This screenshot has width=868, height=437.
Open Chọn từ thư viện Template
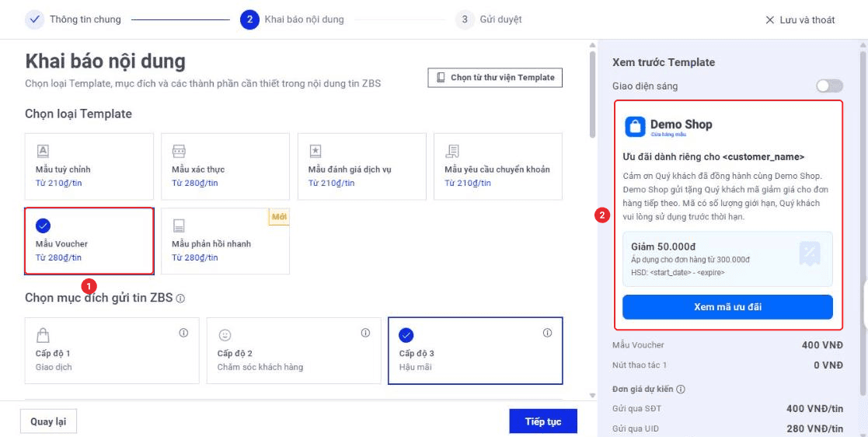(x=495, y=78)
